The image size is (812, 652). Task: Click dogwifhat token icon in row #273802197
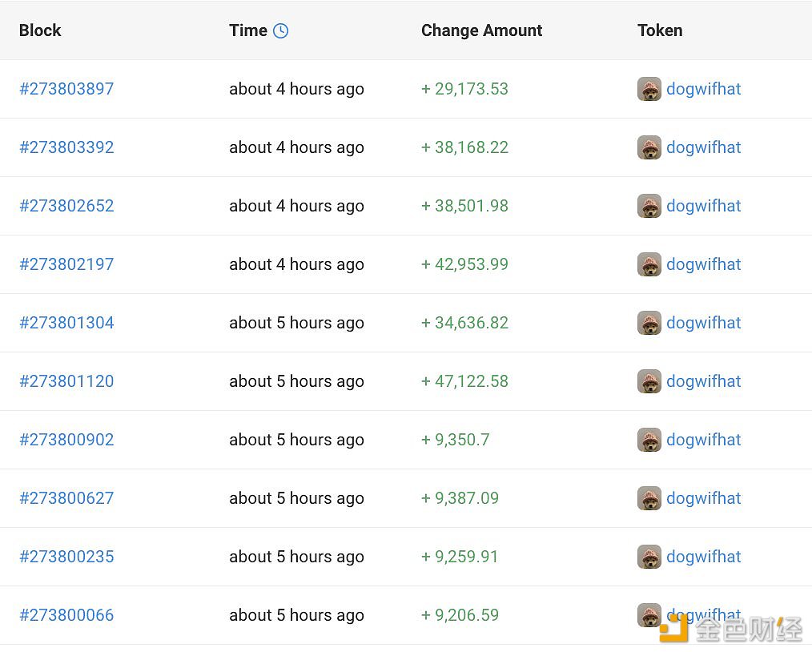click(x=649, y=264)
